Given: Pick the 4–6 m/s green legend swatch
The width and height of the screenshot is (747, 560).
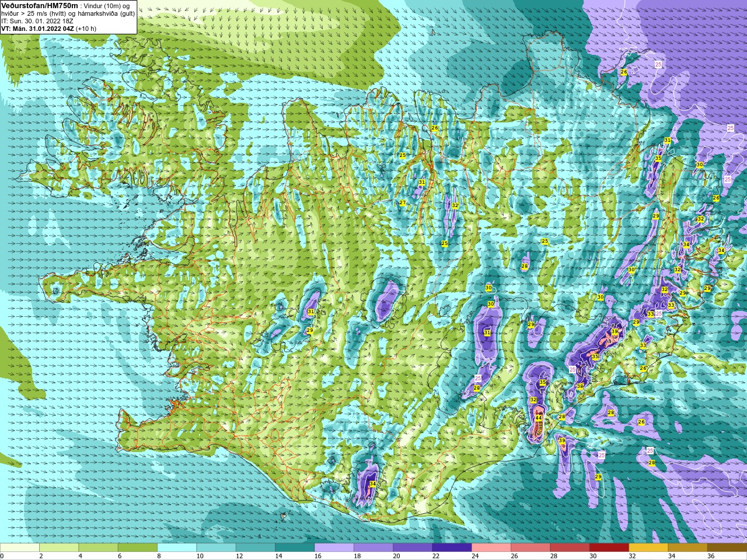Looking at the screenshot, I should pyautogui.click(x=98, y=548).
